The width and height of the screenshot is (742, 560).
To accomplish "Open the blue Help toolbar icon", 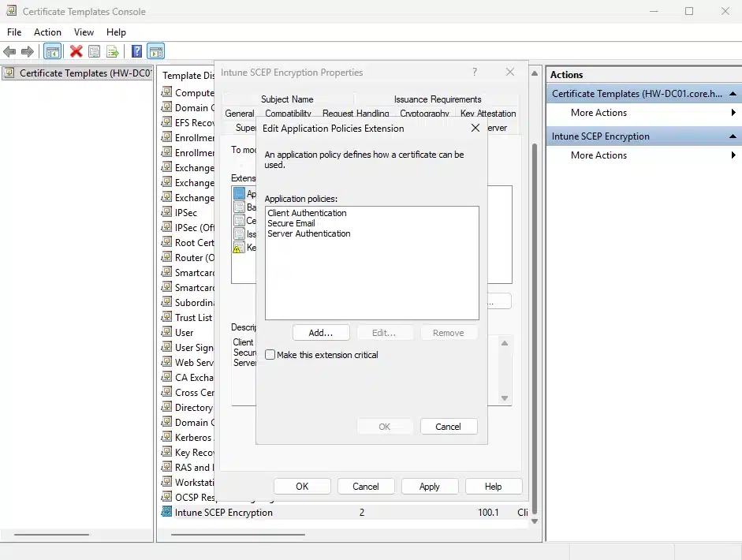I will pos(136,52).
